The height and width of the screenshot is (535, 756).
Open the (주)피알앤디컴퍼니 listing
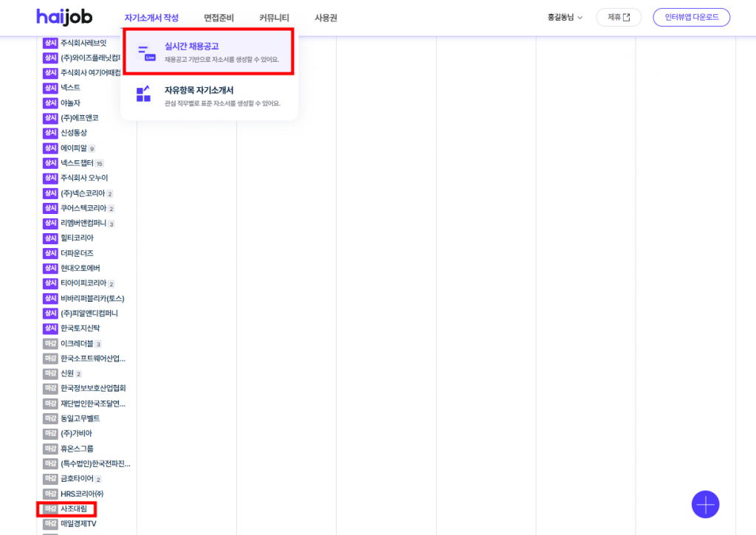[89, 314]
